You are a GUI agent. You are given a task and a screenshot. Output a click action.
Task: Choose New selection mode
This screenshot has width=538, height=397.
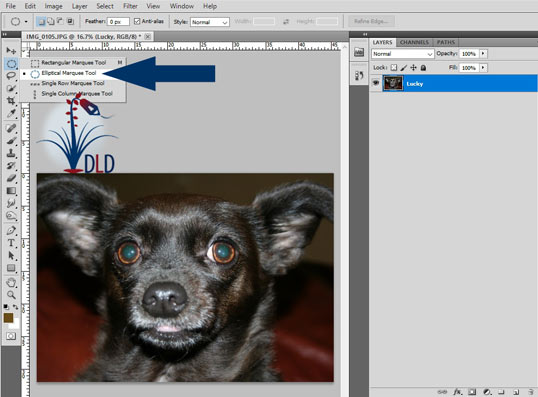point(41,22)
